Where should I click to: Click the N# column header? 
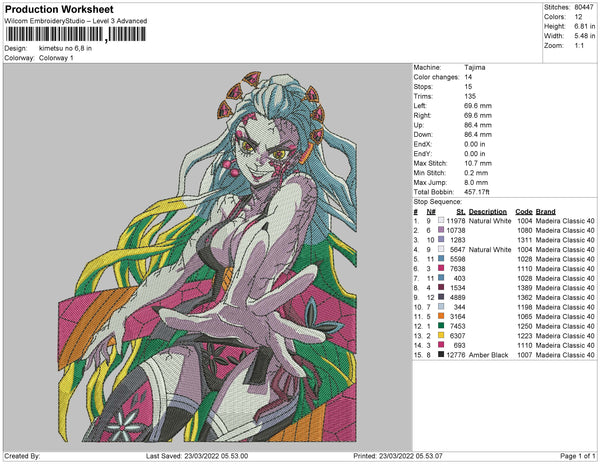[x=430, y=211]
